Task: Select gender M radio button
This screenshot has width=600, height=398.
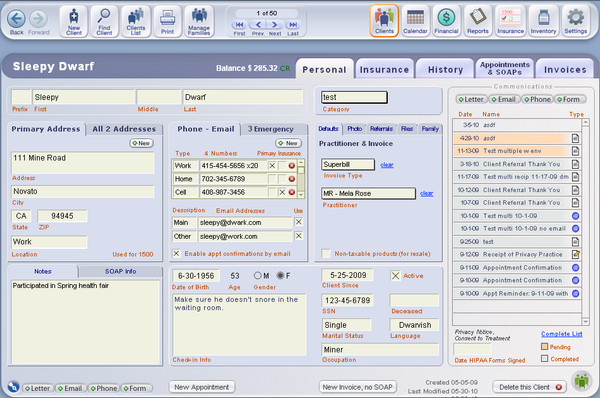Action: coord(258,276)
